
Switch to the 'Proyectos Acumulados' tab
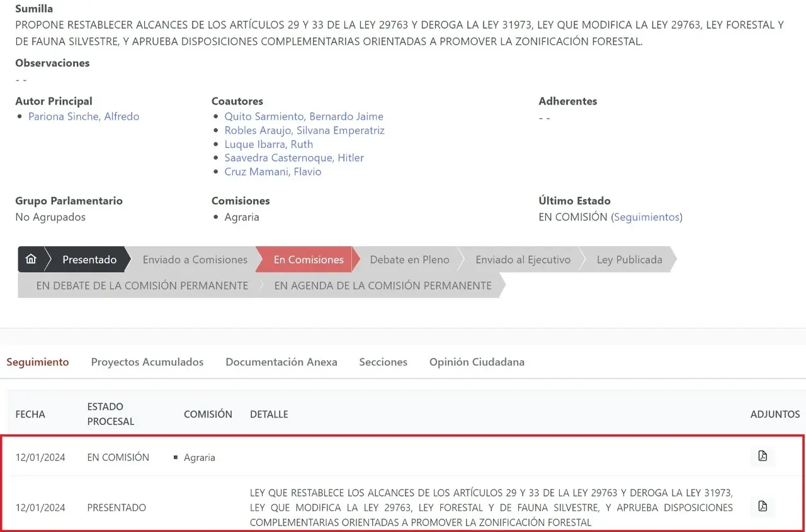click(x=147, y=361)
